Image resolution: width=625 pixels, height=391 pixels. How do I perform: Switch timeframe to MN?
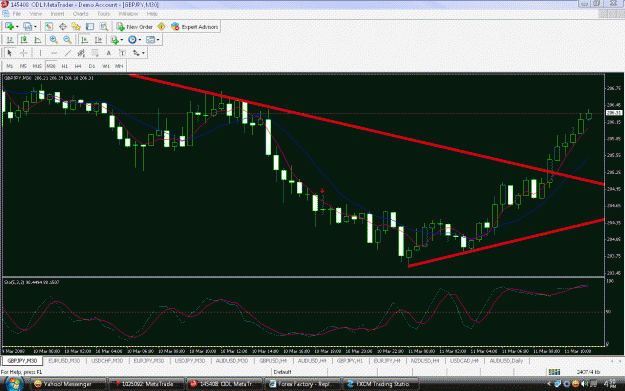tap(119, 66)
